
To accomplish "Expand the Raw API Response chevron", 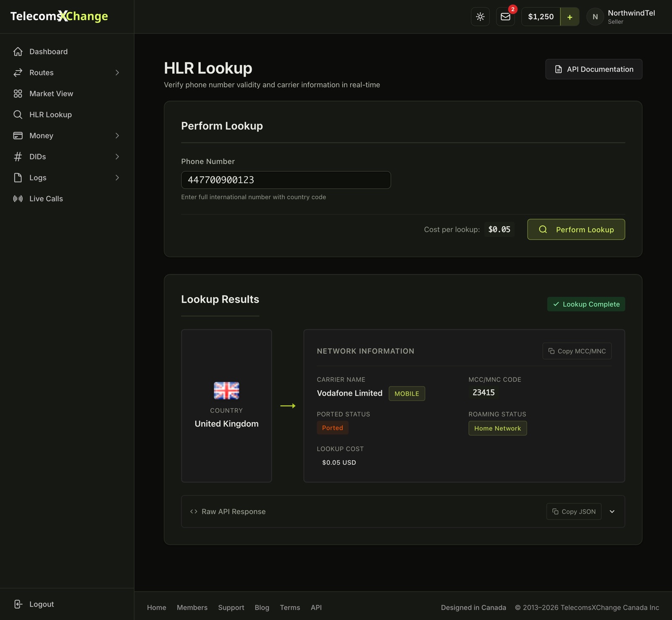I will click(612, 512).
